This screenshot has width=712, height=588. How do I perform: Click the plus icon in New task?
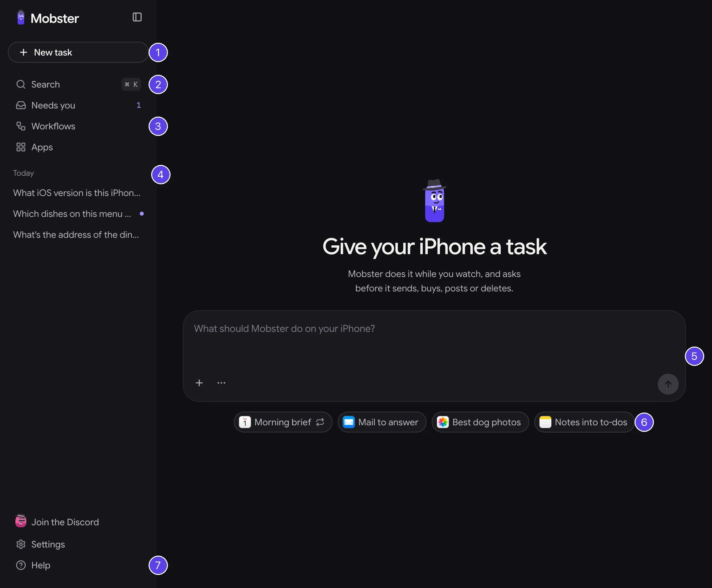(24, 52)
